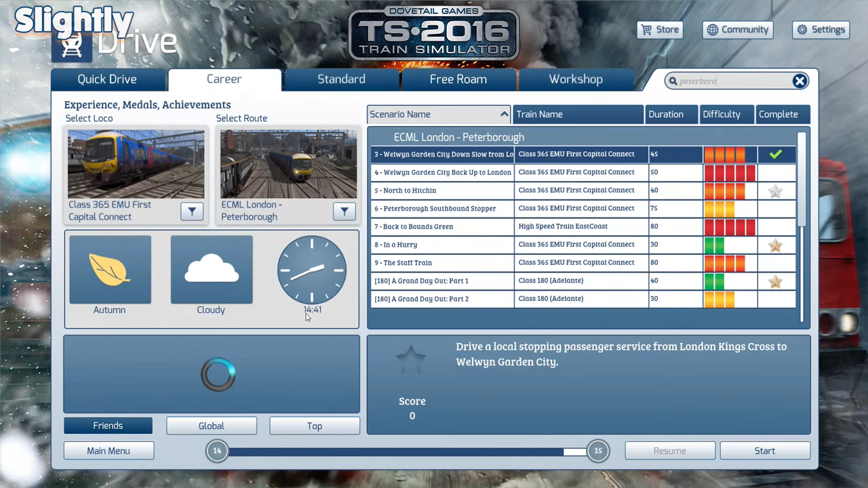
Task: Open the Community page
Action: (737, 29)
